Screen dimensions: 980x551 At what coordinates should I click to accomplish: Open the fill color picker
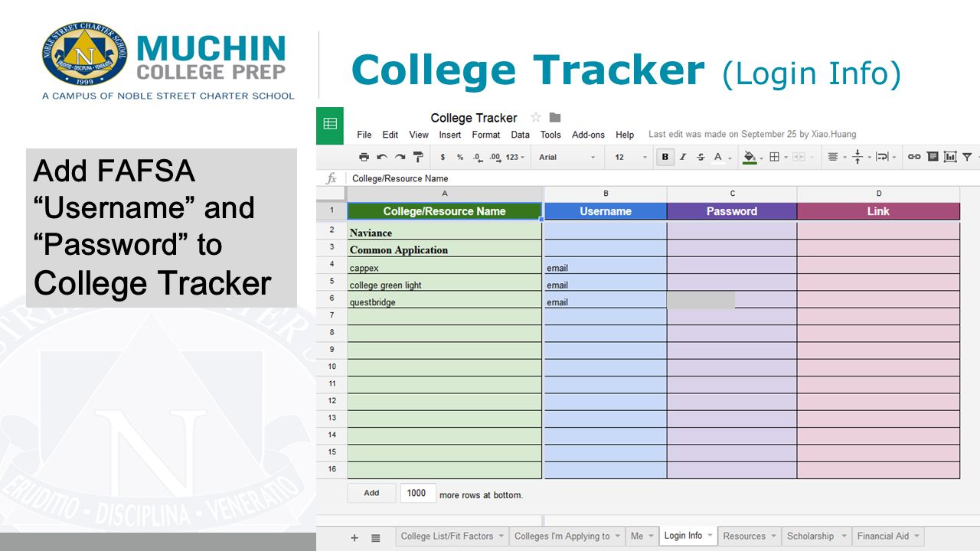coord(753,157)
